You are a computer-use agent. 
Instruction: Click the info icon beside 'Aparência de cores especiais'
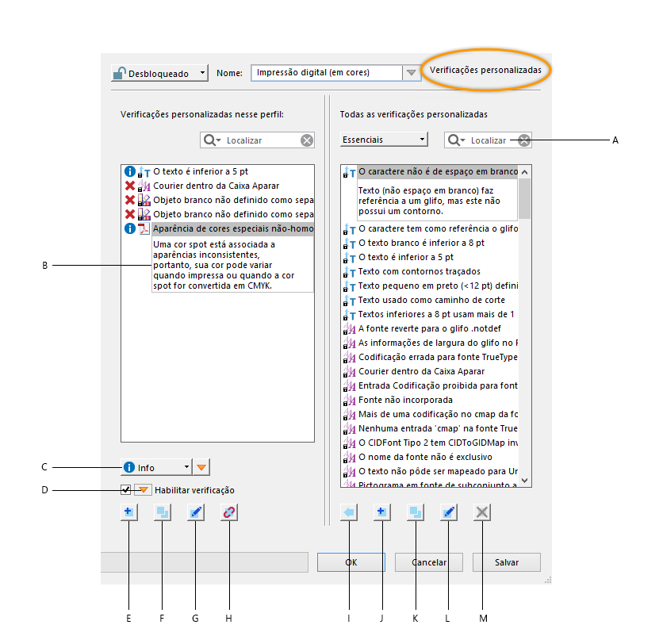130,228
